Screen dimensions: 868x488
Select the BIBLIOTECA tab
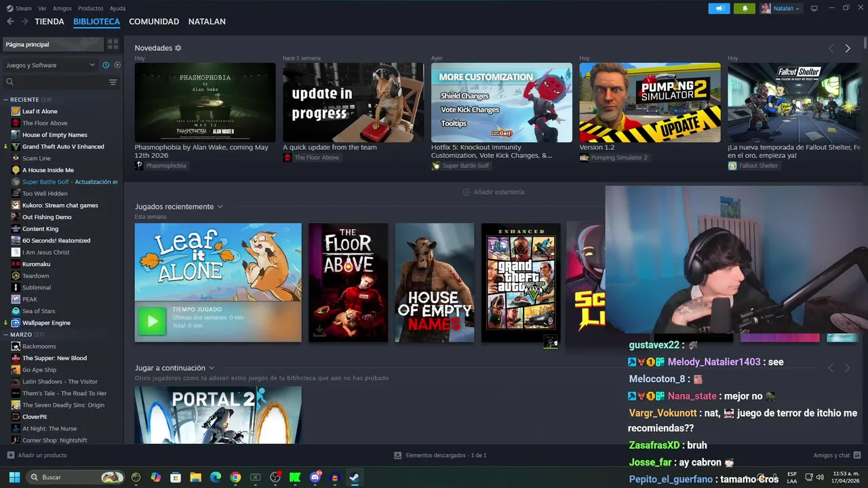96,22
